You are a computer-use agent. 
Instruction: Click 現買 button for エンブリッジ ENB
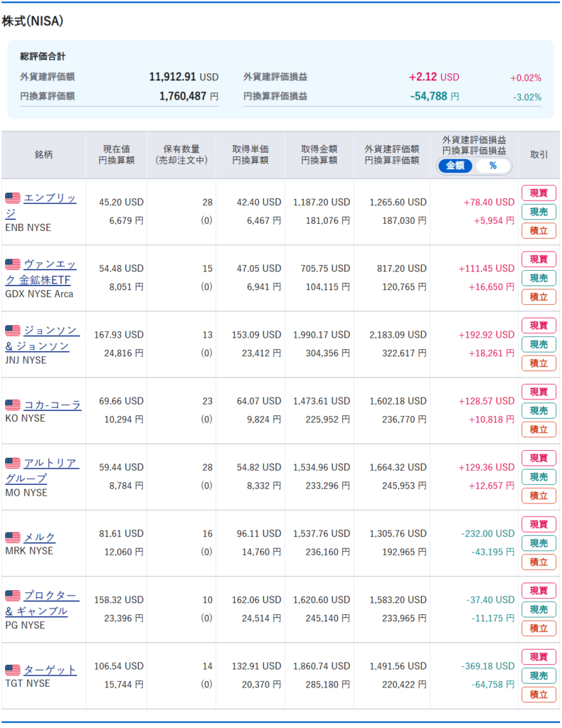539,193
